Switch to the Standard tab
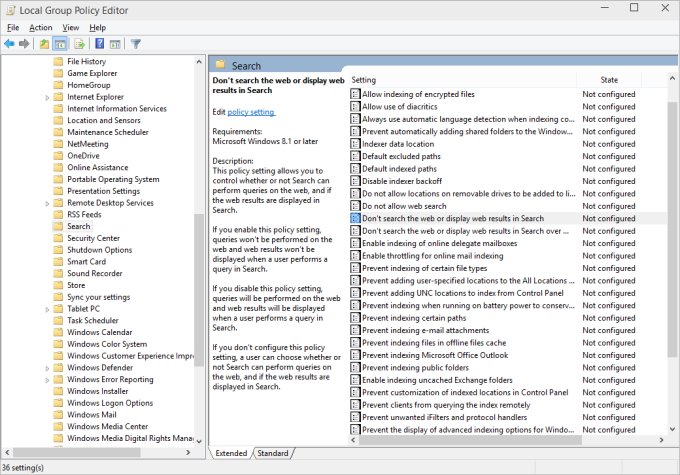The height and width of the screenshot is (475, 680). pos(273,453)
